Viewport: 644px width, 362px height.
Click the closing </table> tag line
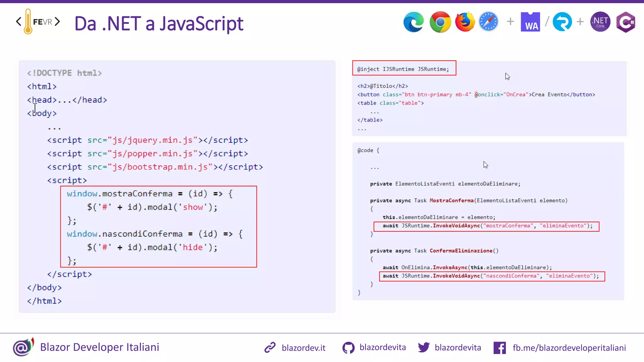(370, 120)
